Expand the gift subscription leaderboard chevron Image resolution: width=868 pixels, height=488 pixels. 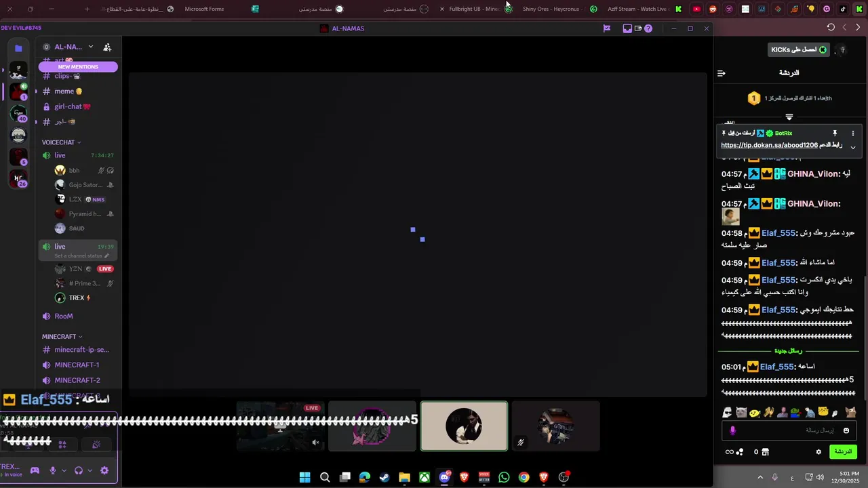tap(789, 117)
